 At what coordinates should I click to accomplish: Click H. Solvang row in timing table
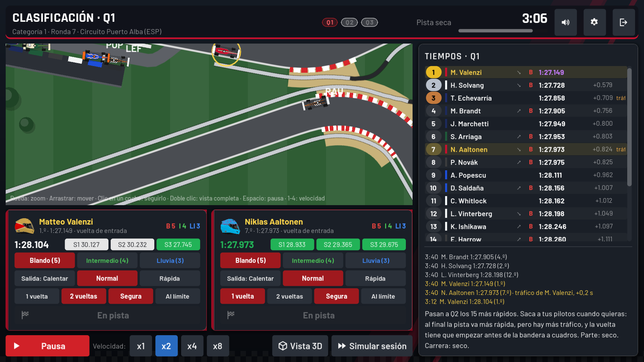pos(526,85)
